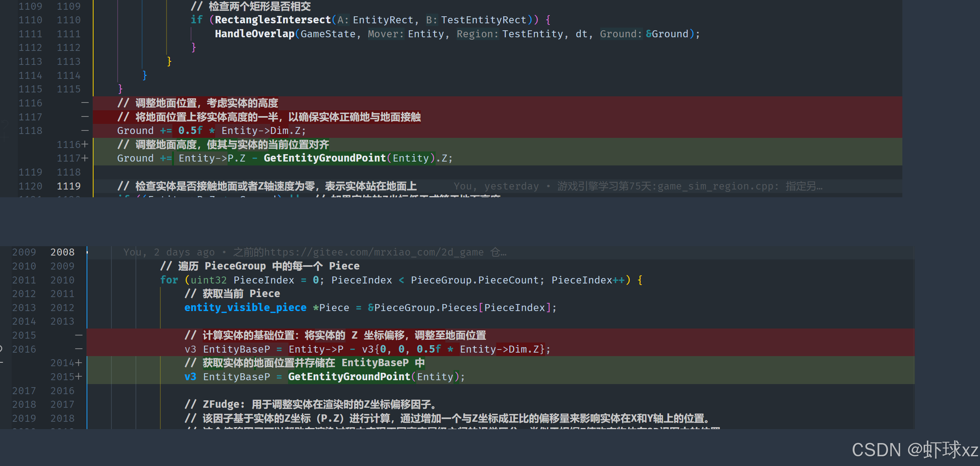Select the TestEntityRect argument after the B: hint
Screen dimensions: 980x466
[483, 20]
